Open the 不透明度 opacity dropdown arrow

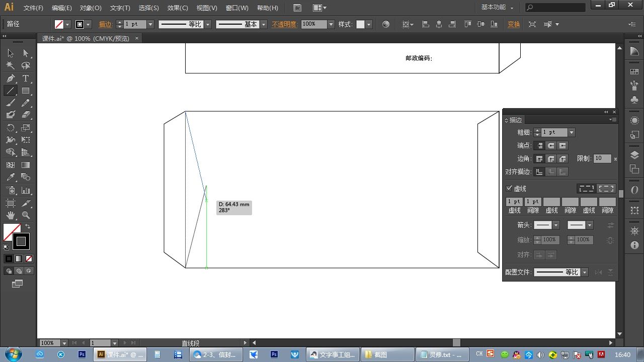click(x=331, y=24)
